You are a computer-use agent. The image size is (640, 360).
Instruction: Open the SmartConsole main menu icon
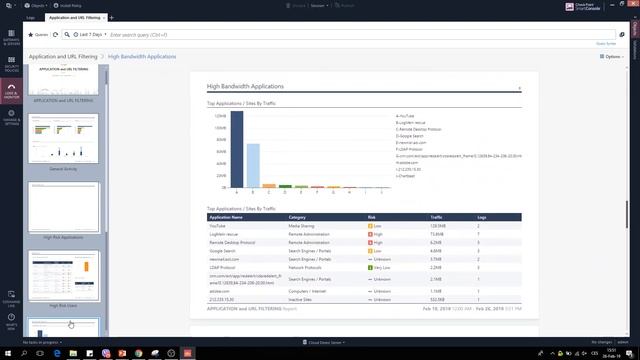[10, 6]
